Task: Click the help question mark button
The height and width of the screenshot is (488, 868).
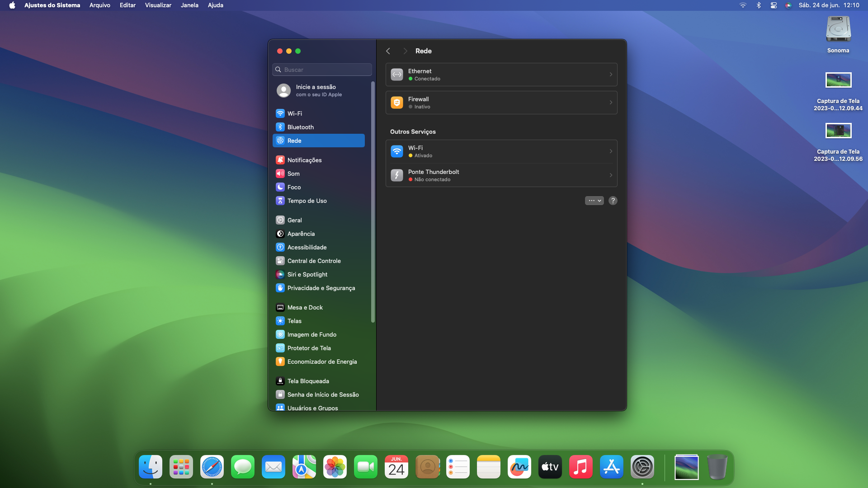Action: click(613, 201)
